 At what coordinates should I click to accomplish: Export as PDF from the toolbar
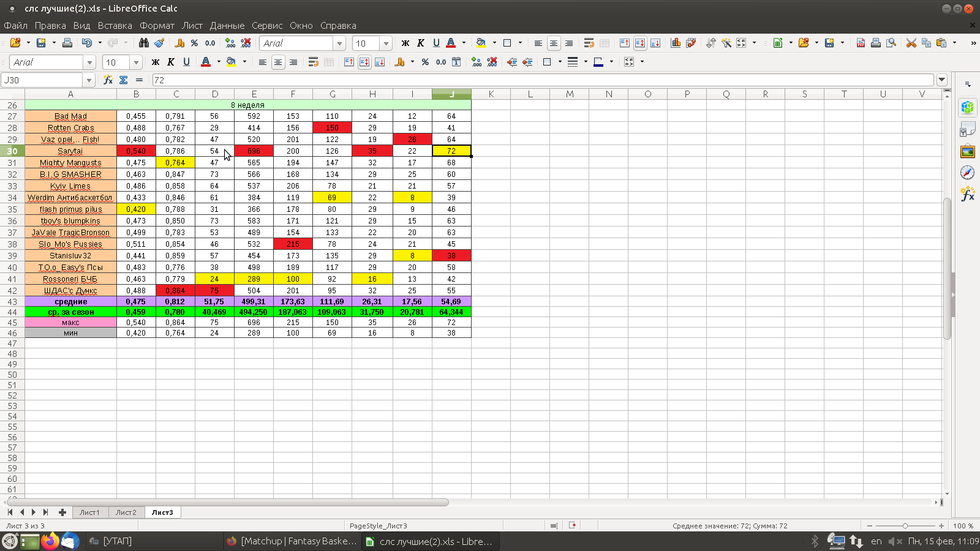[861, 43]
